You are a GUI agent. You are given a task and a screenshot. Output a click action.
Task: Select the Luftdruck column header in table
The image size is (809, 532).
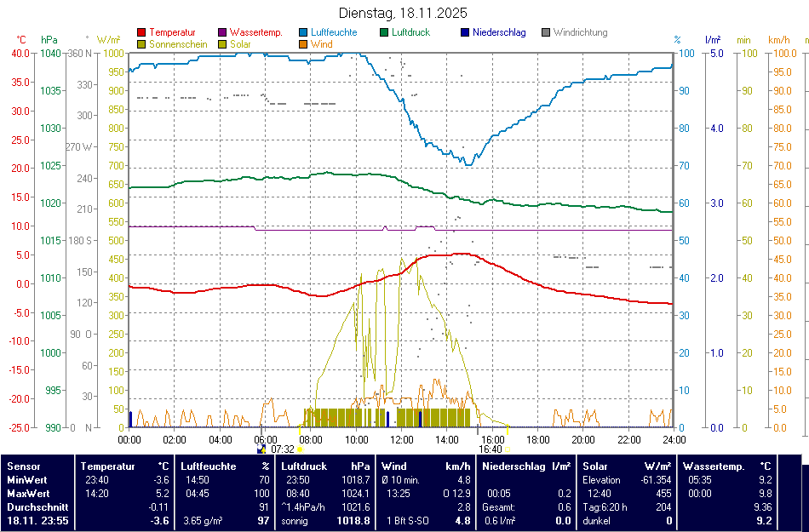coord(304,466)
